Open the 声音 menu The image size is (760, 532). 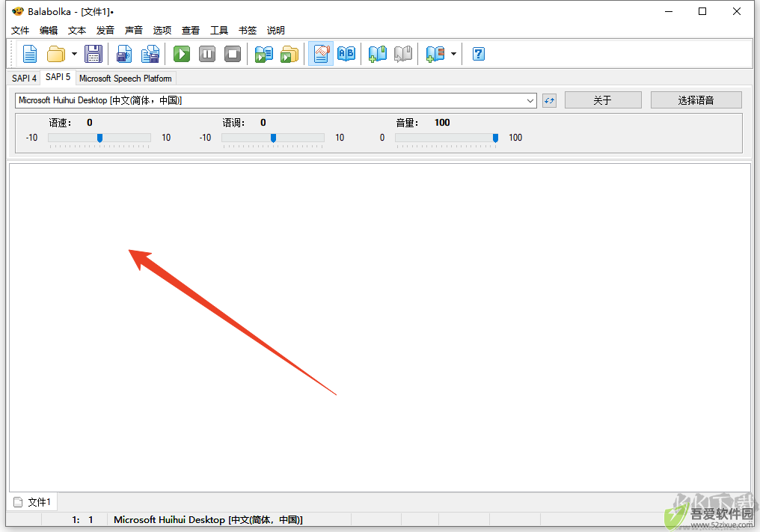pyautogui.click(x=134, y=30)
